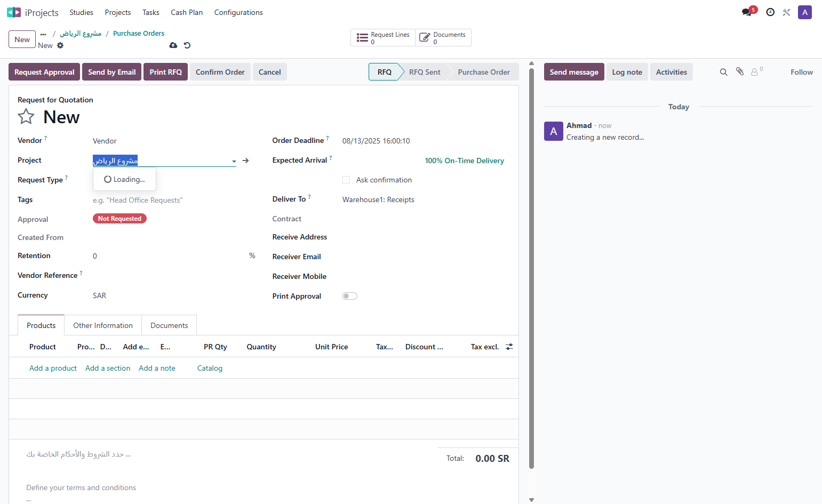
Task: Open the Request Lines stat button
Action: point(383,38)
